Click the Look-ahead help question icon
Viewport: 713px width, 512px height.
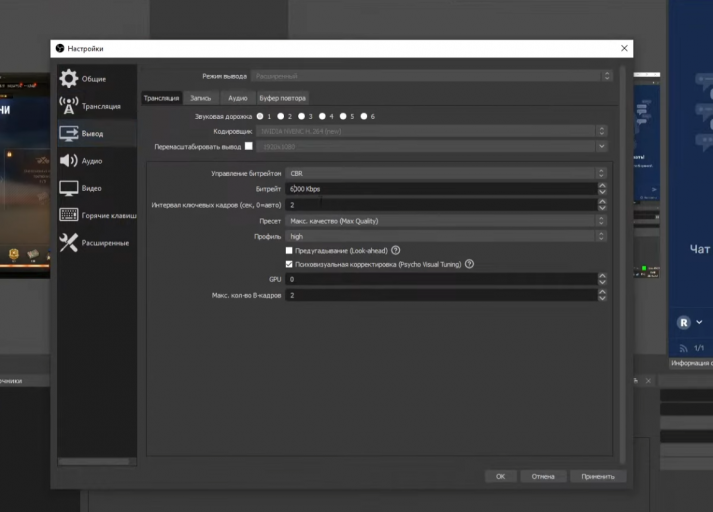coord(396,250)
